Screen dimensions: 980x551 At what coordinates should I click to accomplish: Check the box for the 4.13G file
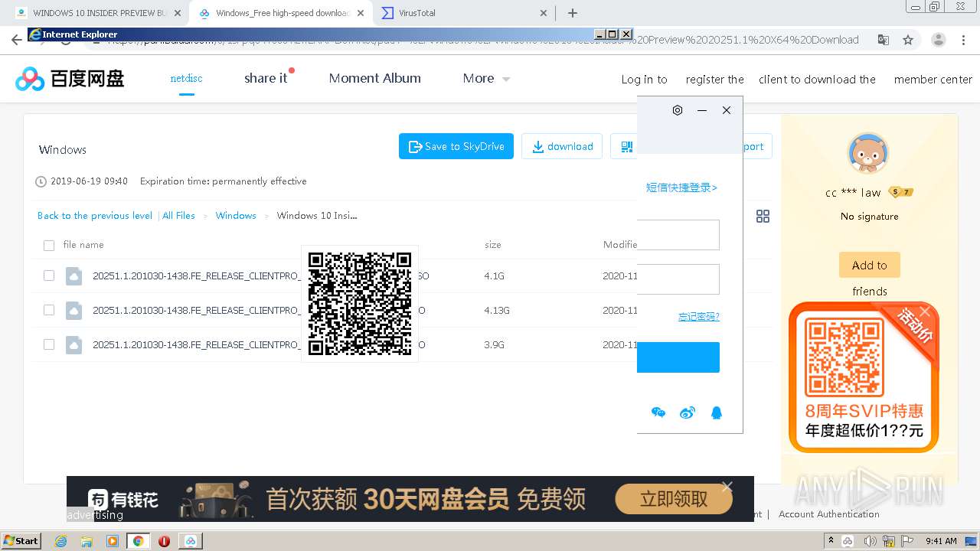click(x=49, y=310)
